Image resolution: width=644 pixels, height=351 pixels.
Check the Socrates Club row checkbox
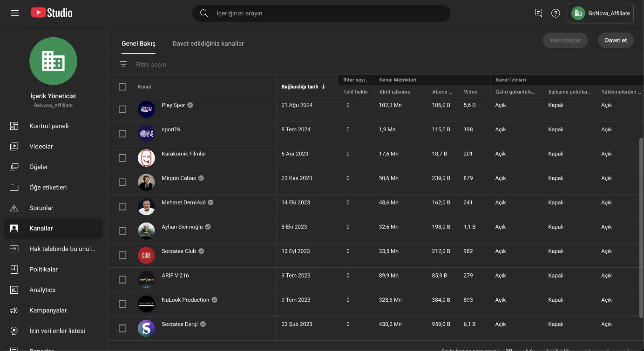point(122,255)
